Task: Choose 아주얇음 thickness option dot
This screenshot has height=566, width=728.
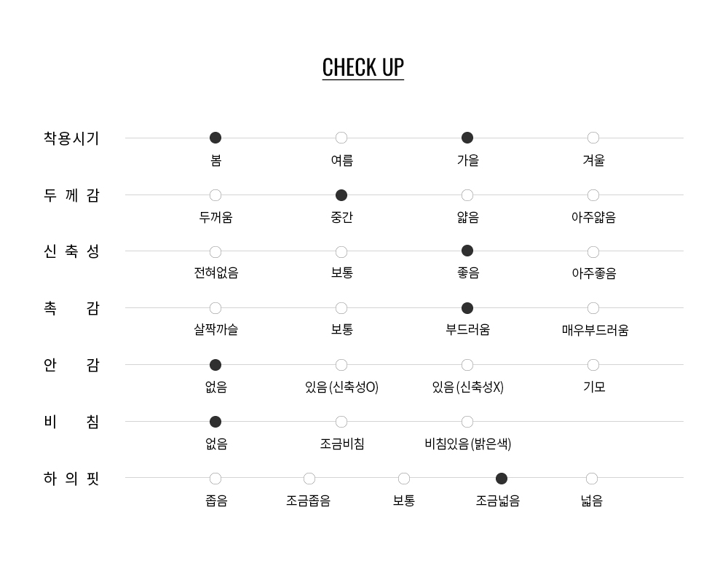Action: (593, 195)
